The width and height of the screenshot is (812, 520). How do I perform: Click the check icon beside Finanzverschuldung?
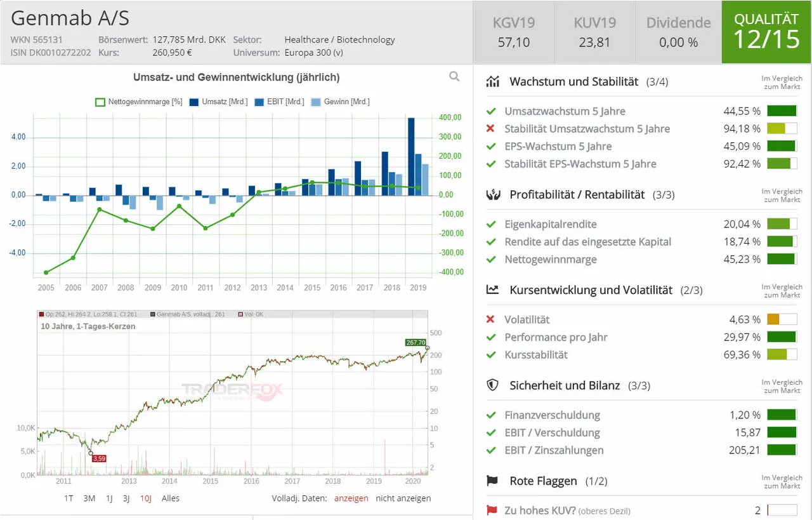[x=490, y=415]
